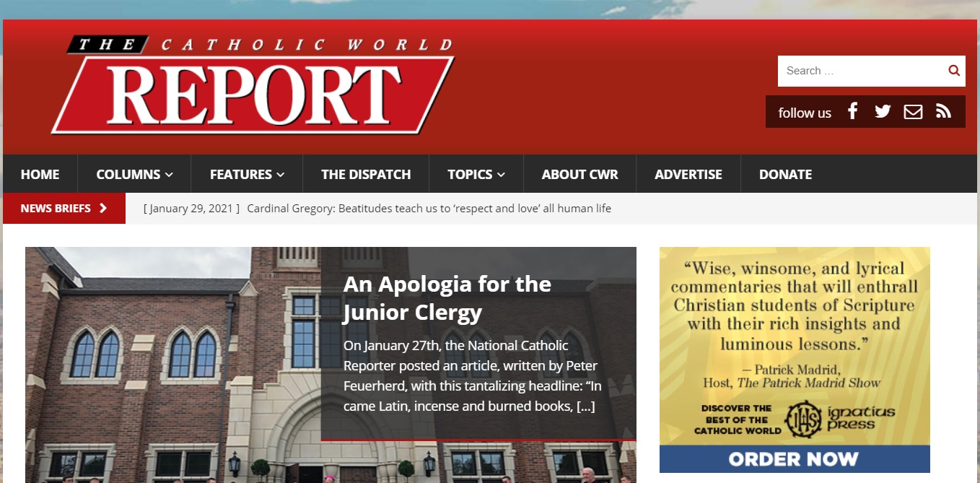Open 'An Apologia for the Junior Clergy' headline
Screen dimensions: 980x483
[447, 298]
